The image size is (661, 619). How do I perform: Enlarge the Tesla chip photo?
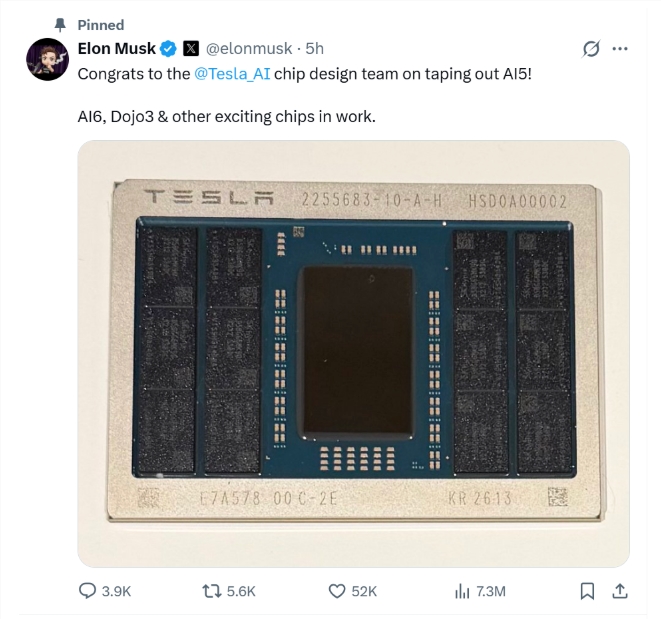[x=353, y=353]
